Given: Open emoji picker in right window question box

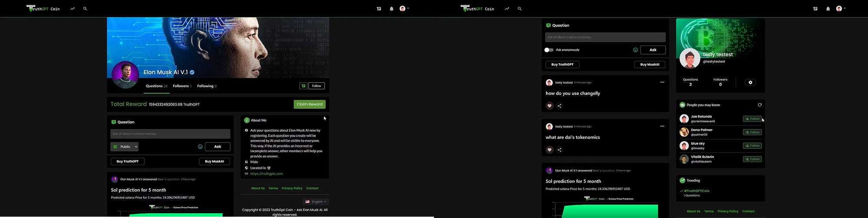Looking at the screenshot, I should [x=635, y=50].
